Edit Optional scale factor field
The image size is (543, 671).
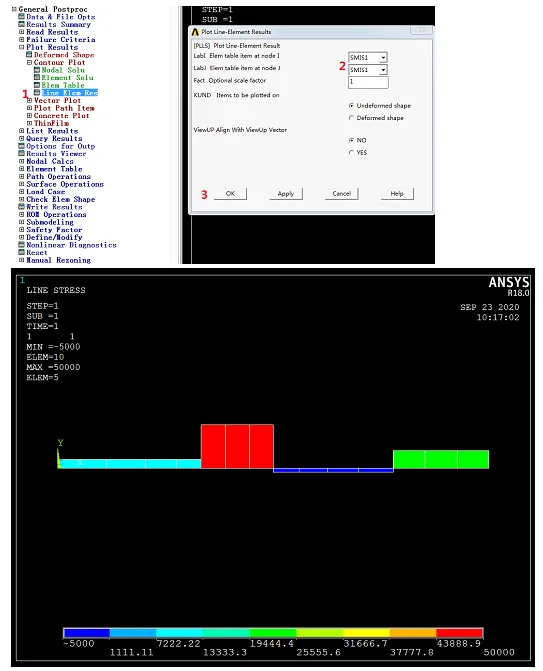point(368,82)
